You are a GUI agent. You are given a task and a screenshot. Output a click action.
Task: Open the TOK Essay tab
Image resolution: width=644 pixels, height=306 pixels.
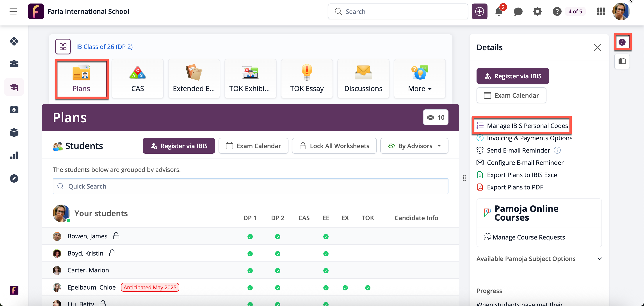307,79
